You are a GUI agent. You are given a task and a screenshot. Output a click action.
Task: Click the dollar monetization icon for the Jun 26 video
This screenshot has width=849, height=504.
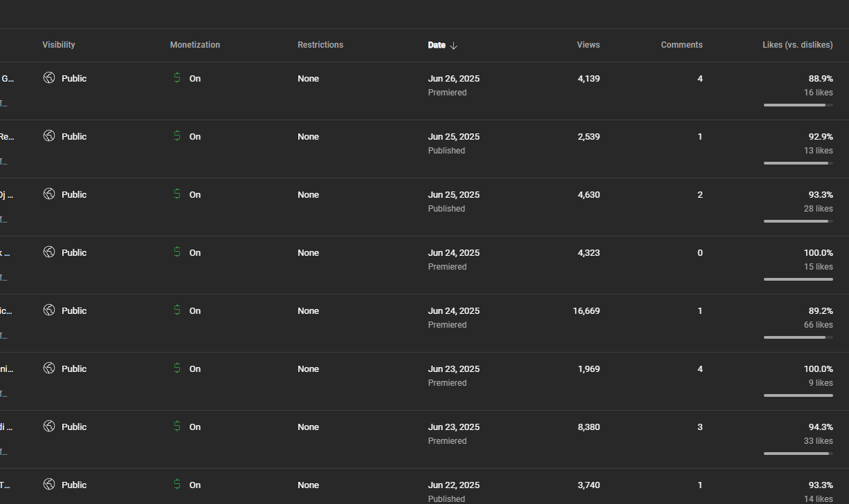177,77
